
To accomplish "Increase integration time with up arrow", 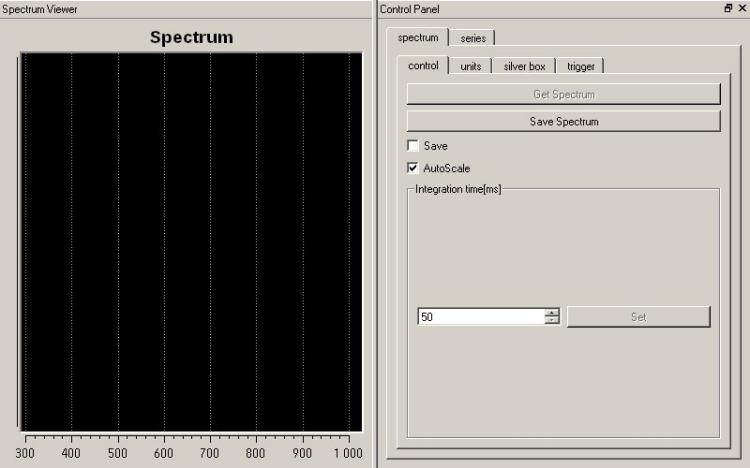I will (x=551, y=312).
